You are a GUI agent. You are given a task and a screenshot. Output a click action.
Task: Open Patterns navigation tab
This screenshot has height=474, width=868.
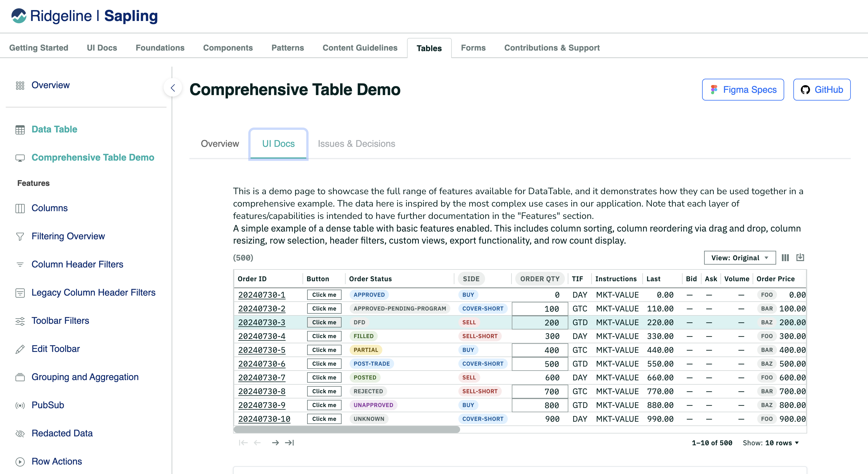pyautogui.click(x=287, y=48)
